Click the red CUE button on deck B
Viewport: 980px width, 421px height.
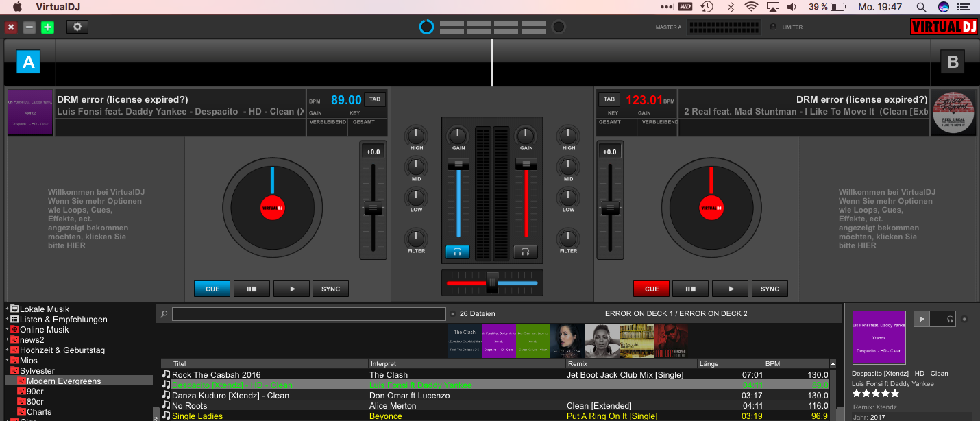click(652, 289)
